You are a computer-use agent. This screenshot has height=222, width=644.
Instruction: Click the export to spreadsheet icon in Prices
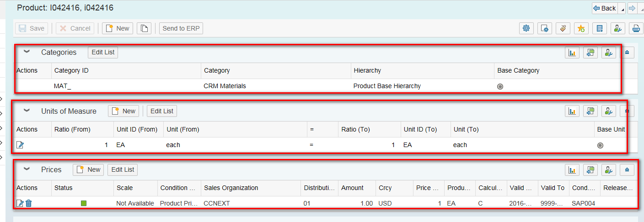(590, 170)
